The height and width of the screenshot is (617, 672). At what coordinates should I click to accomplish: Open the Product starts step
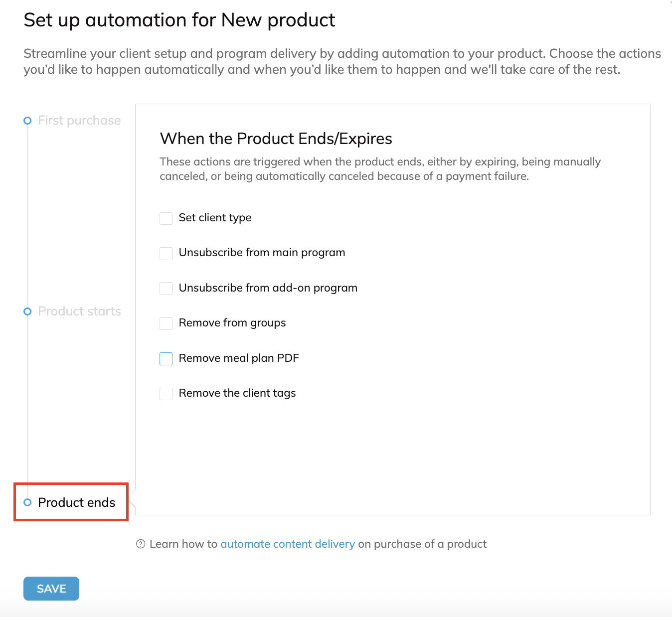(79, 311)
